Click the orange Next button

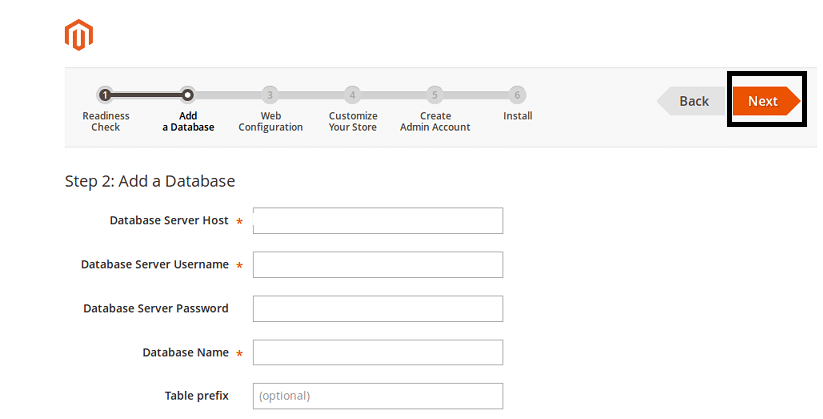766,101
